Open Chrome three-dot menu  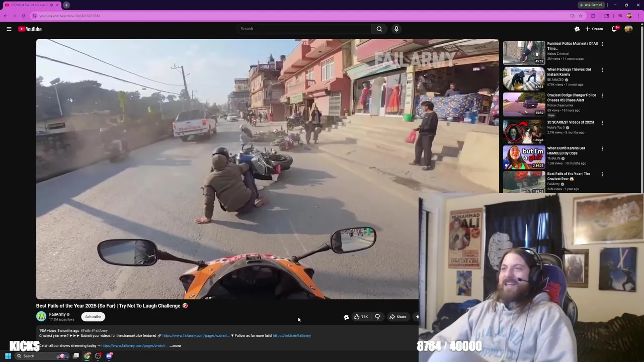coord(638,16)
